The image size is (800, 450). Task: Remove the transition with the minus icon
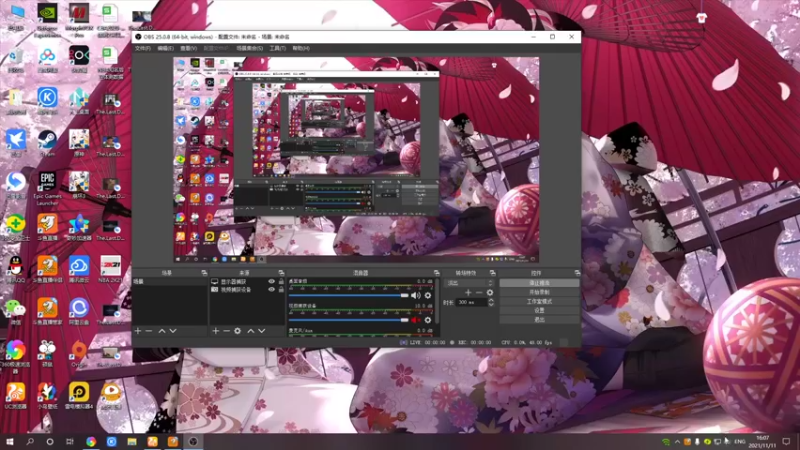[x=479, y=292]
